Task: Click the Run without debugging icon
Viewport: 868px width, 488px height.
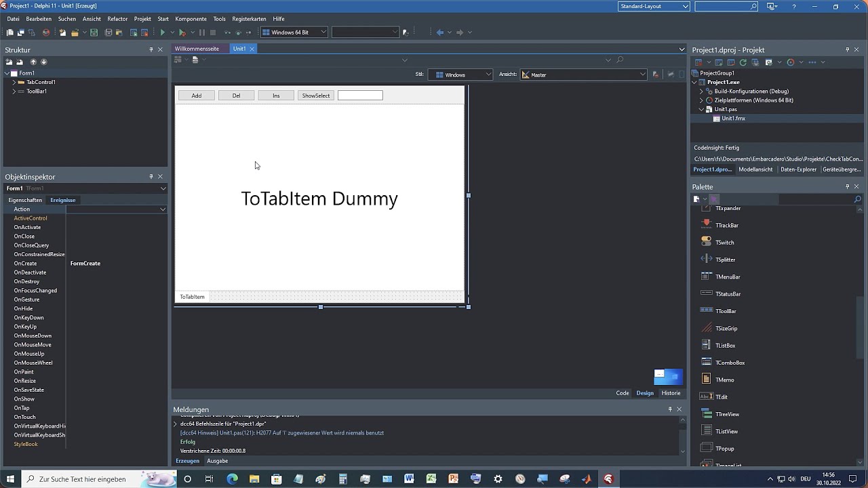Action: click(x=182, y=33)
